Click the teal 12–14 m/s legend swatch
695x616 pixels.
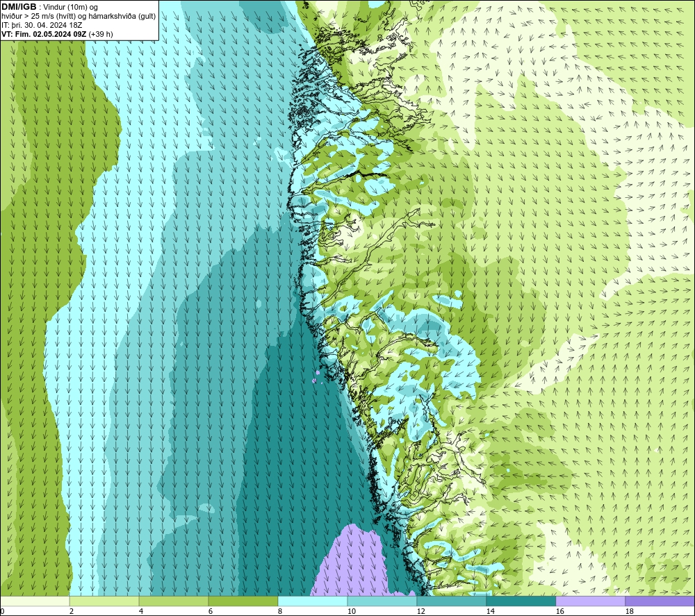point(451,601)
